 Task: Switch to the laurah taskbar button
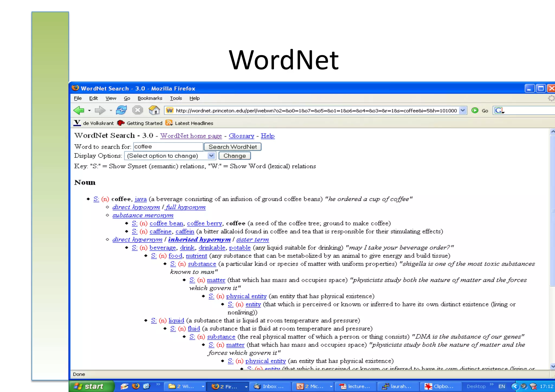pos(398,387)
